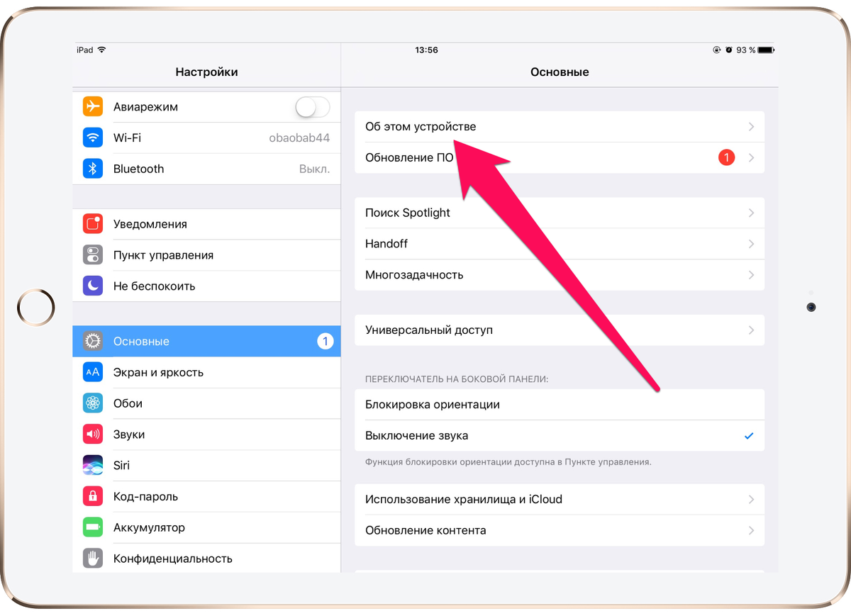Viewport: 851px width, 616px height.
Task: Tap the Пункт управления icon
Action: click(93, 255)
